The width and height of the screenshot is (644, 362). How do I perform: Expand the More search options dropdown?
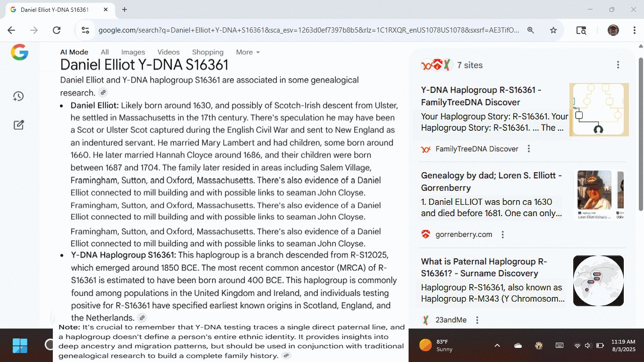[248, 52]
